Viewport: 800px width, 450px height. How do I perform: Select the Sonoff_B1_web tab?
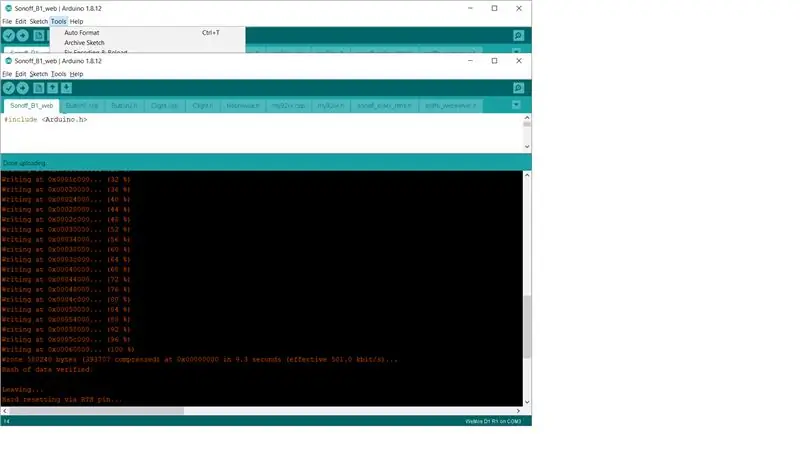(32, 106)
